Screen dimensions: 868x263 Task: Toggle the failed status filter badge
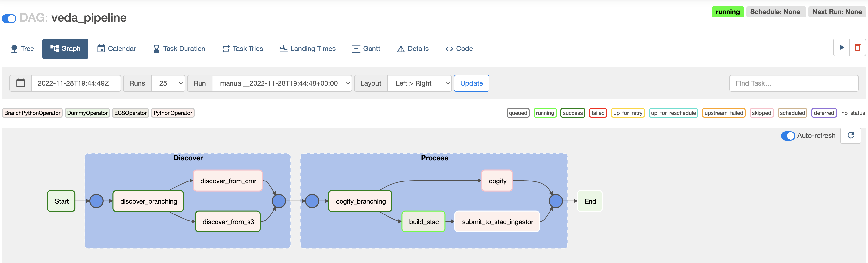pyautogui.click(x=598, y=113)
